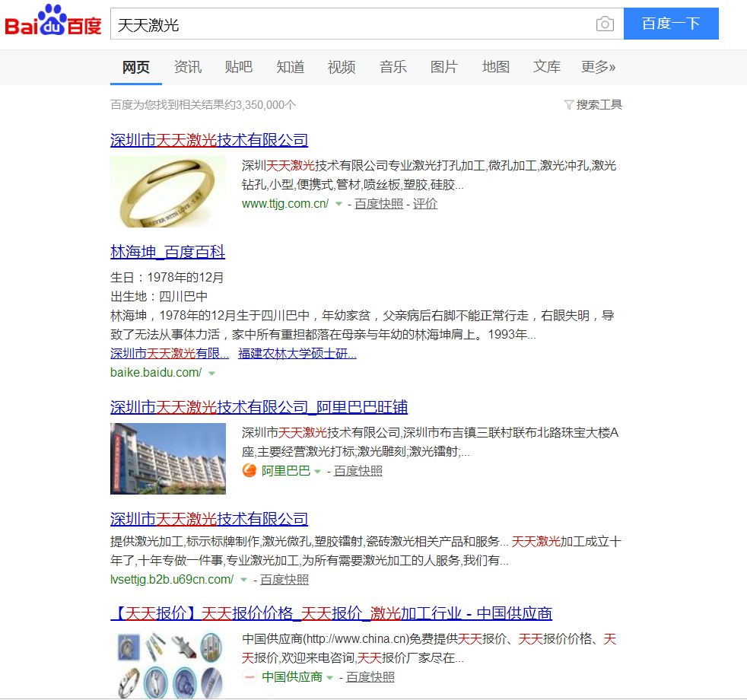Open 百度快照 for lvsettjg.b2b.u69cn.com result
The height and width of the screenshot is (700, 747).
[x=284, y=580]
